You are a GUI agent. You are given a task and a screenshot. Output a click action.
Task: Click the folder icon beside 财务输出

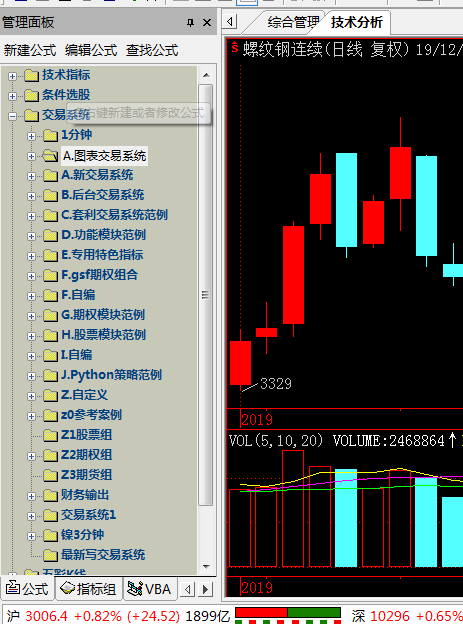50,495
